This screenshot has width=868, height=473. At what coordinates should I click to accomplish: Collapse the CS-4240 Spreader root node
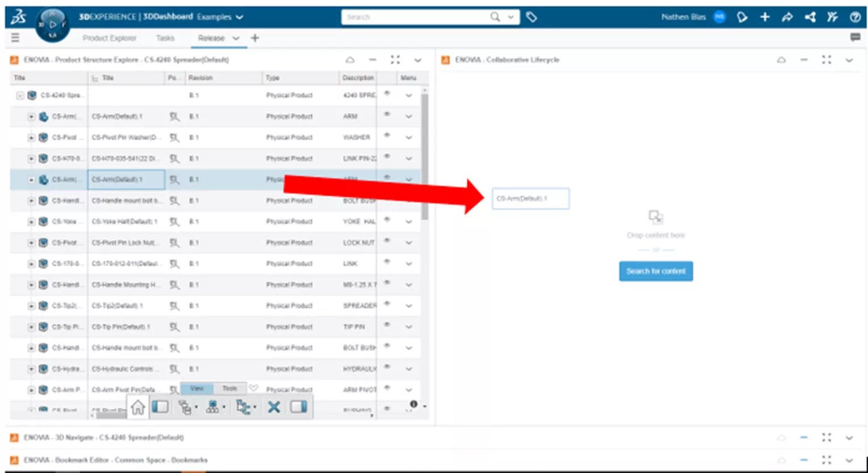20,95
